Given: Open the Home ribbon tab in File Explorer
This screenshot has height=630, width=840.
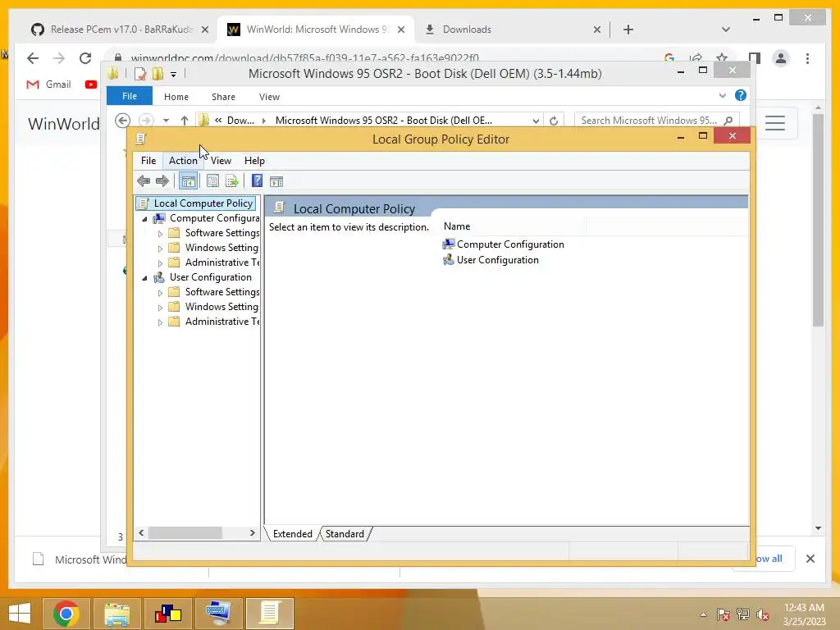Looking at the screenshot, I should [176, 97].
